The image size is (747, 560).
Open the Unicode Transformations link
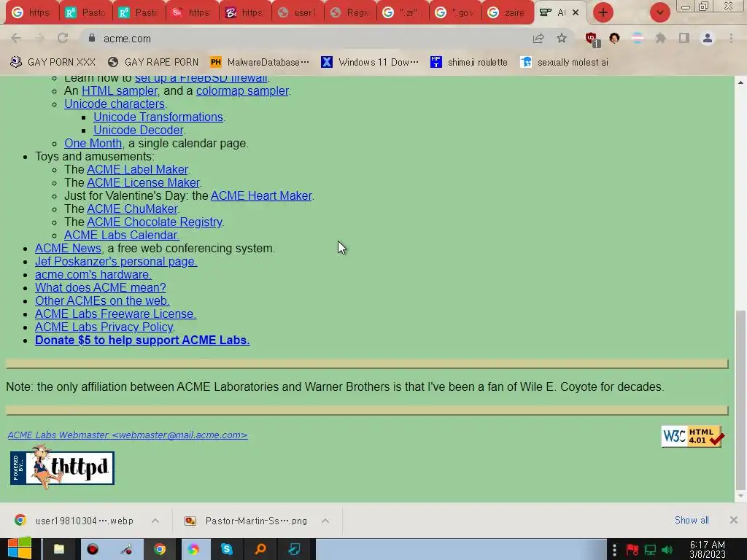click(x=158, y=117)
